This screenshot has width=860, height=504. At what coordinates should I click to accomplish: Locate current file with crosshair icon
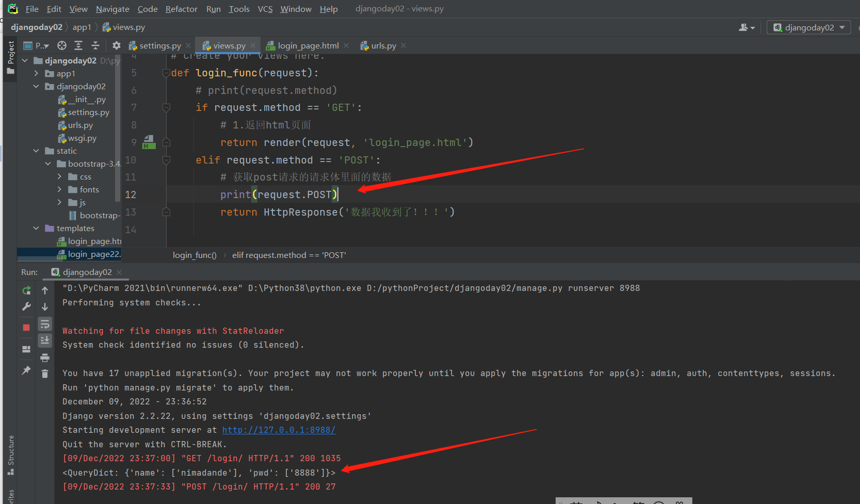62,45
